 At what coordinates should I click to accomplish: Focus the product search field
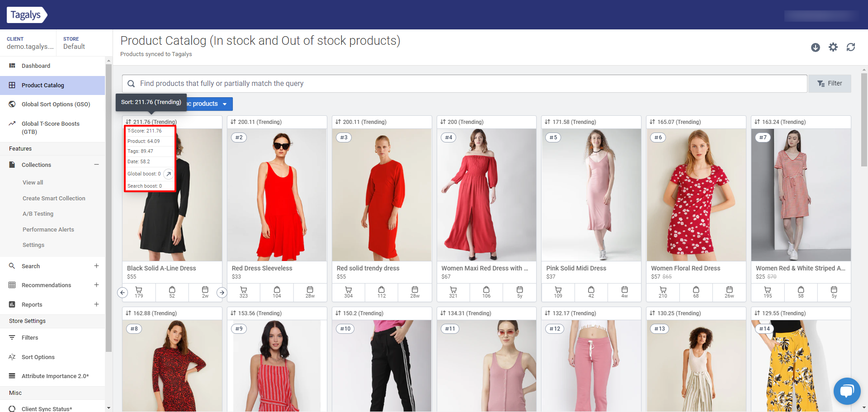pyautogui.click(x=464, y=84)
